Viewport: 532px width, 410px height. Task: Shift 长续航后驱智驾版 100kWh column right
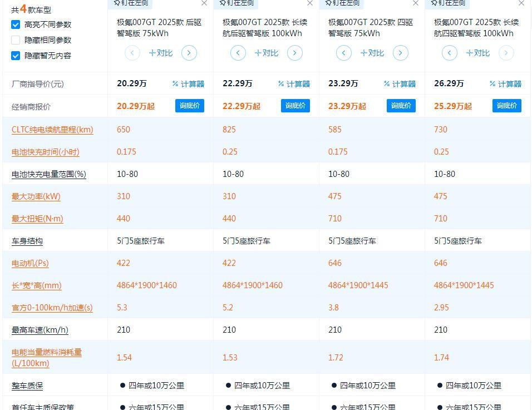[294, 53]
